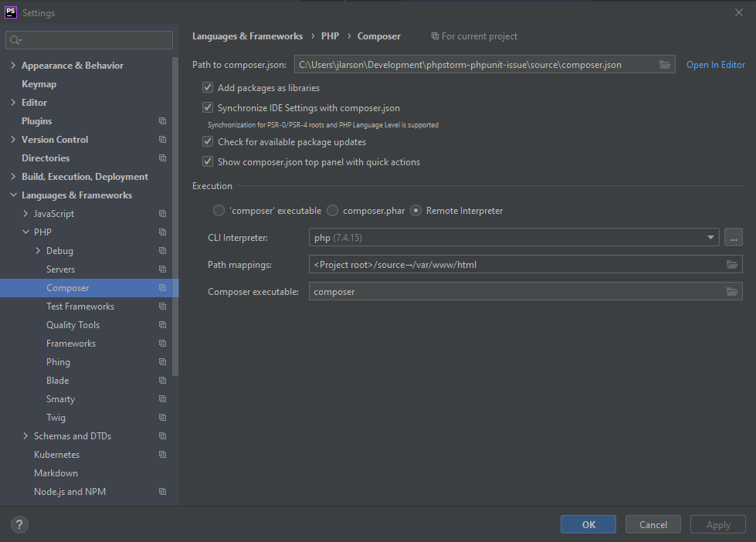Viewport: 756px width, 542px height.
Task: Close the Settings dialog window
Action: (739, 12)
